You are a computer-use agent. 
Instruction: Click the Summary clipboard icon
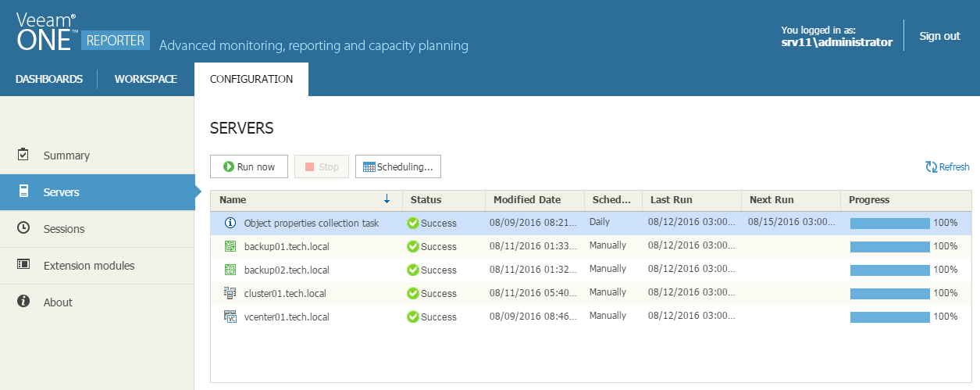click(23, 155)
